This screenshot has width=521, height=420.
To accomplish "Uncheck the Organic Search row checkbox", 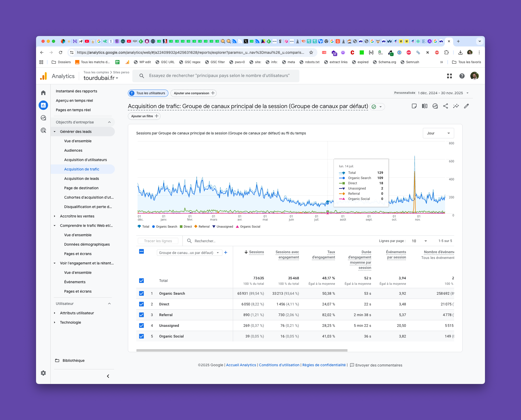I will pyautogui.click(x=141, y=293).
